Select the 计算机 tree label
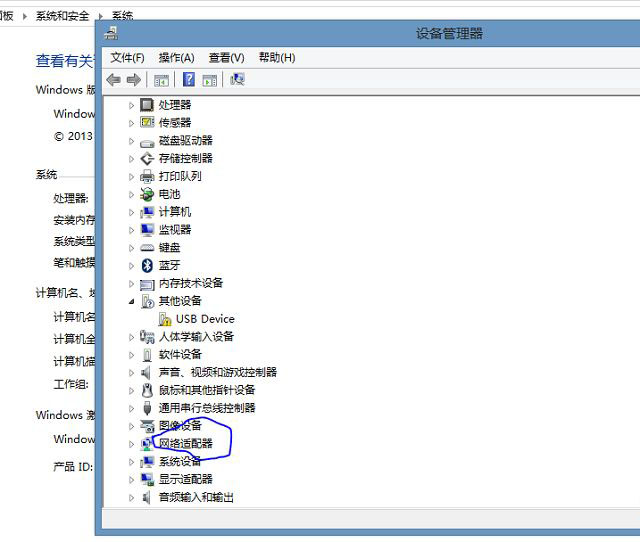 tap(175, 212)
